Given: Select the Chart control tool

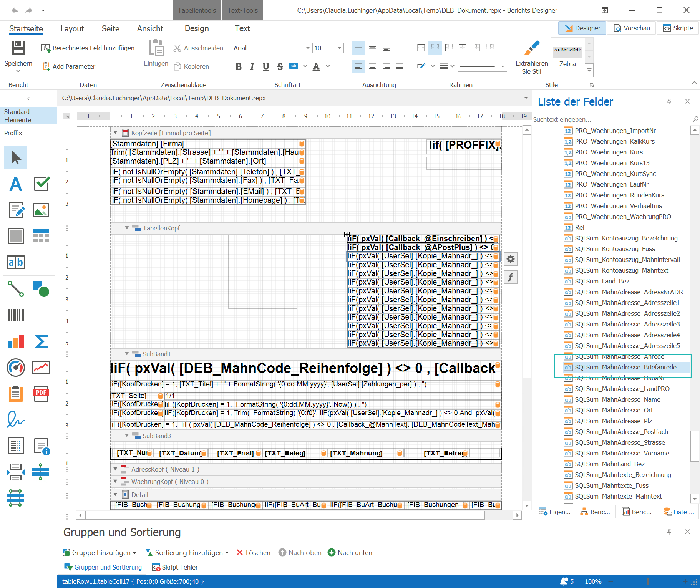Looking at the screenshot, I should pyautogui.click(x=16, y=341).
